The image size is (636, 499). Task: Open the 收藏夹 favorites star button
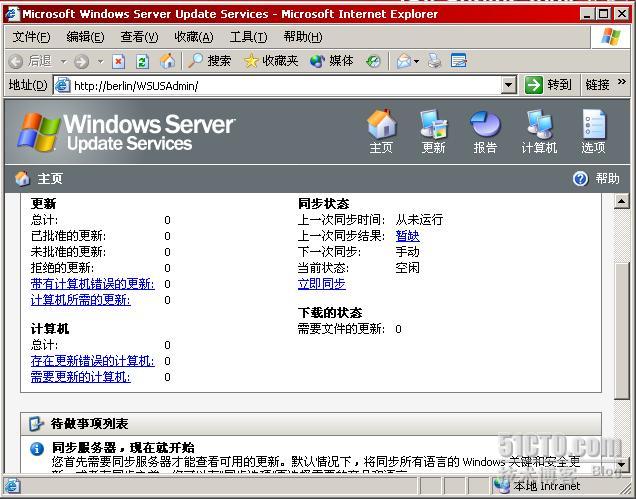[x=271, y=61]
